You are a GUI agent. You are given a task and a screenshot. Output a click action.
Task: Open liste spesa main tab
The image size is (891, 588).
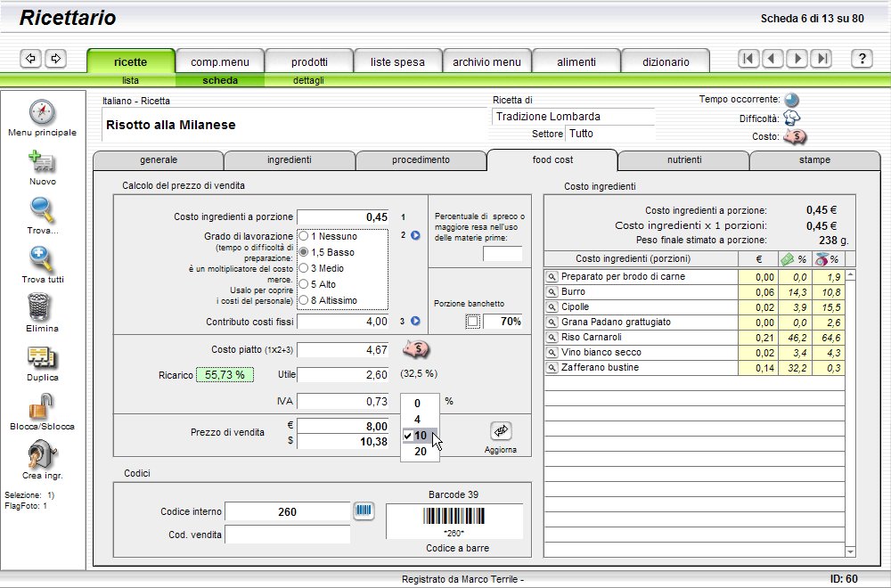pos(397,61)
